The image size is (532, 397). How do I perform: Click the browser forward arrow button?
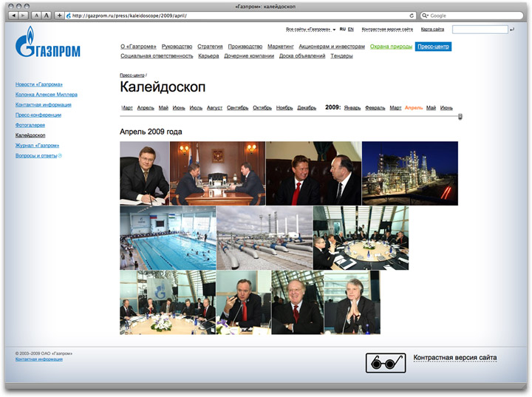coord(25,15)
